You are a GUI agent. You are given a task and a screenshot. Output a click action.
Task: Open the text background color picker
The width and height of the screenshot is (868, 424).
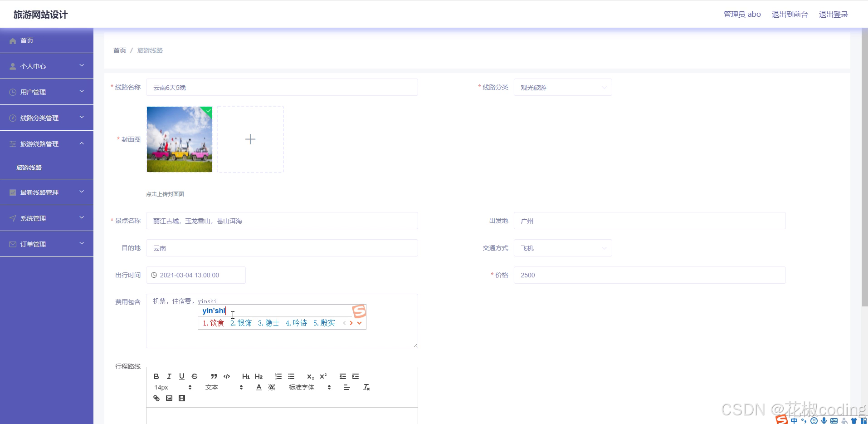[x=272, y=387]
